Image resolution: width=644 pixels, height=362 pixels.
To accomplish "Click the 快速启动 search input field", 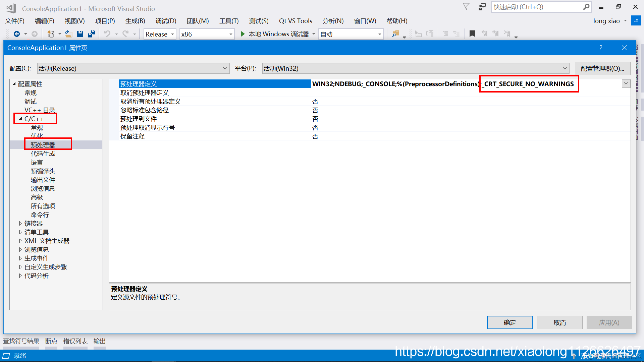I will tap(537, 7).
